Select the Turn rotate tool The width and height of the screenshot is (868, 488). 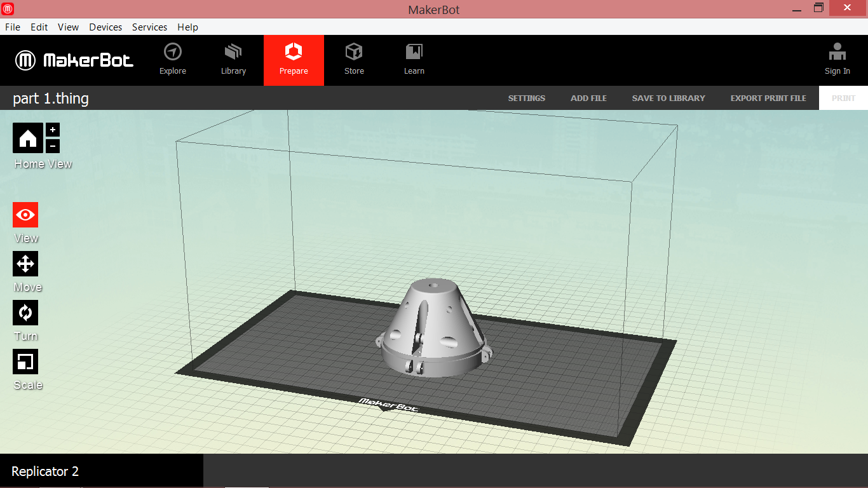coord(25,313)
